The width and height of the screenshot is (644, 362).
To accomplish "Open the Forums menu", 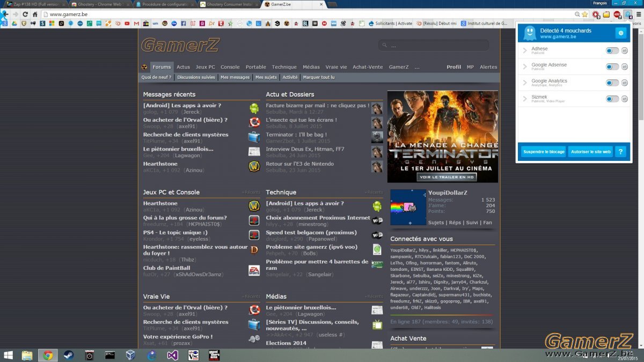I will pos(162,67).
